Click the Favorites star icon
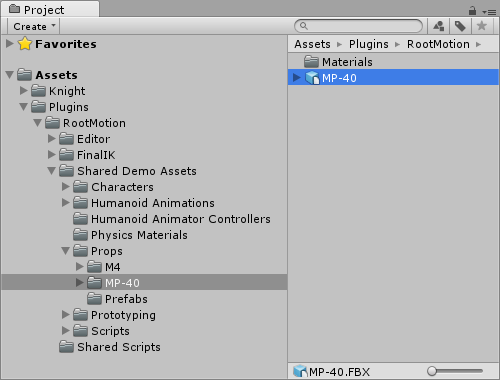Image resolution: width=500 pixels, height=380 pixels. point(25,44)
